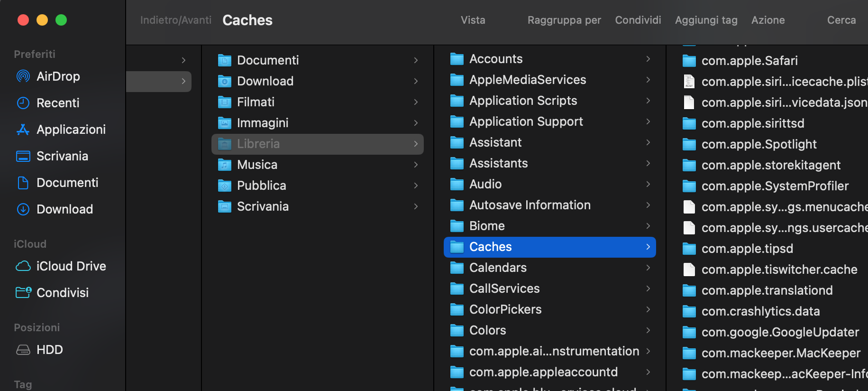Click the com.google.GoogleUpdater folder icon
The width and height of the screenshot is (868, 391).
click(x=689, y=332)
